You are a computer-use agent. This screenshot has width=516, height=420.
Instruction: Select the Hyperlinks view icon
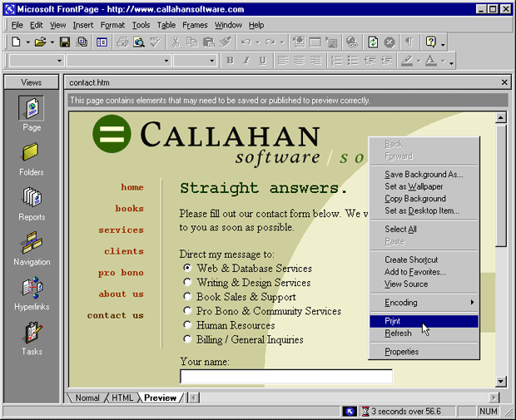pyautogui.click(x=31, y=289)
